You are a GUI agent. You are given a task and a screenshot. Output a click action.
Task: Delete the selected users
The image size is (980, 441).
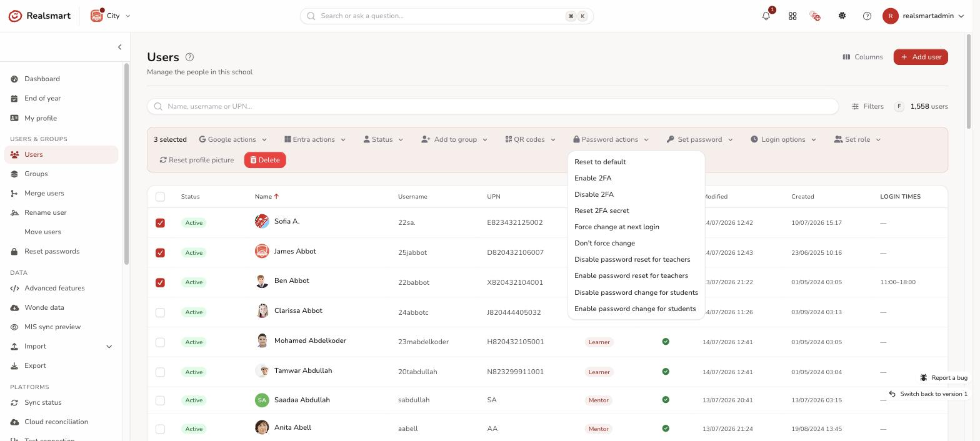265,160
